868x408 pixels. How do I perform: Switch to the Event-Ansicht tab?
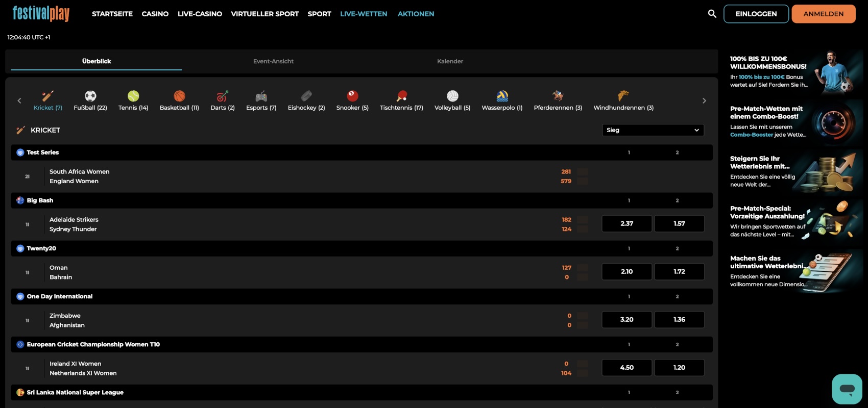click(x=273, y=61)
